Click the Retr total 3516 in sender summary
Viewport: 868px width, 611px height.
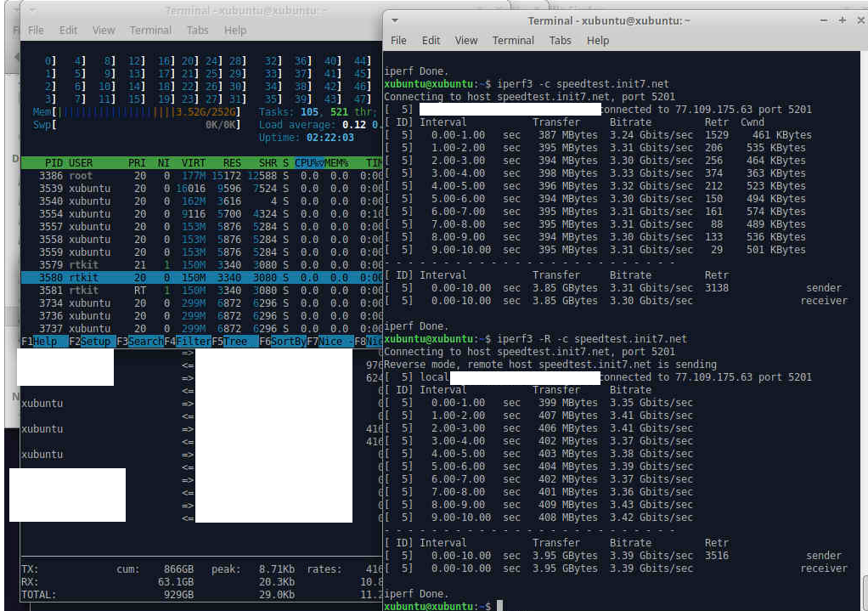pyautogui.click(x=717, y=556)
